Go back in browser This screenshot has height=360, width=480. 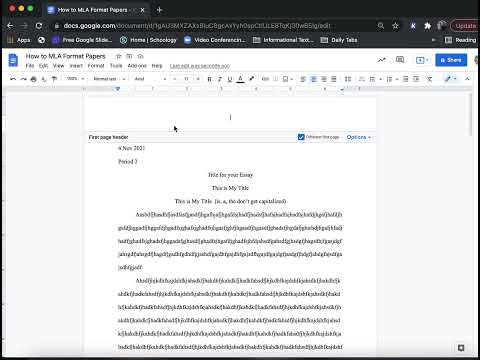coord(10,26)
